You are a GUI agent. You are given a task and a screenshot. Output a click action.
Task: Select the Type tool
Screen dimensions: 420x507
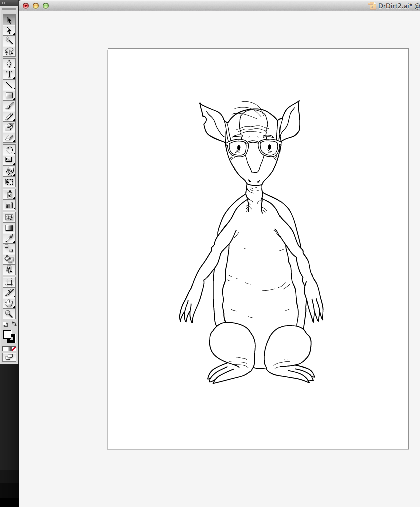pos(9,74)
